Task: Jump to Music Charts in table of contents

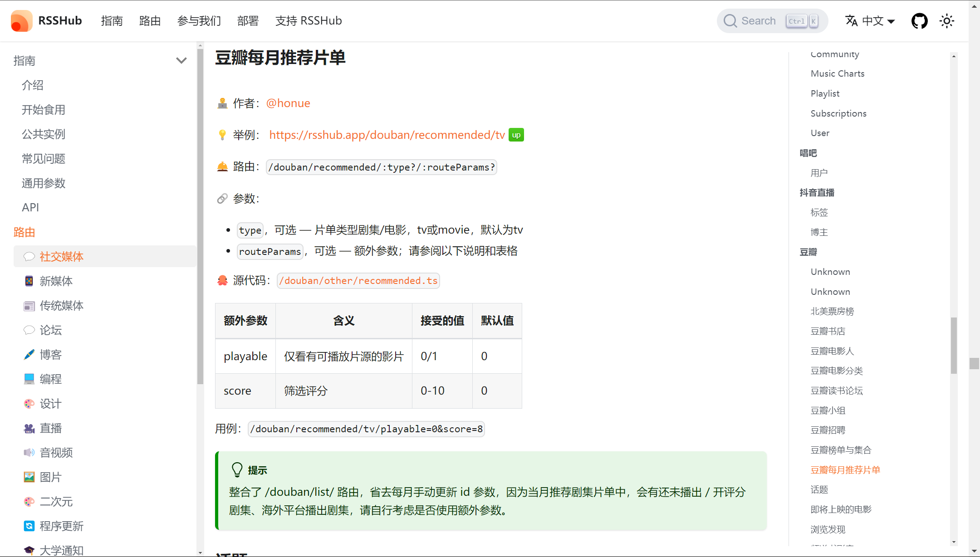Action: click(838, 73)
